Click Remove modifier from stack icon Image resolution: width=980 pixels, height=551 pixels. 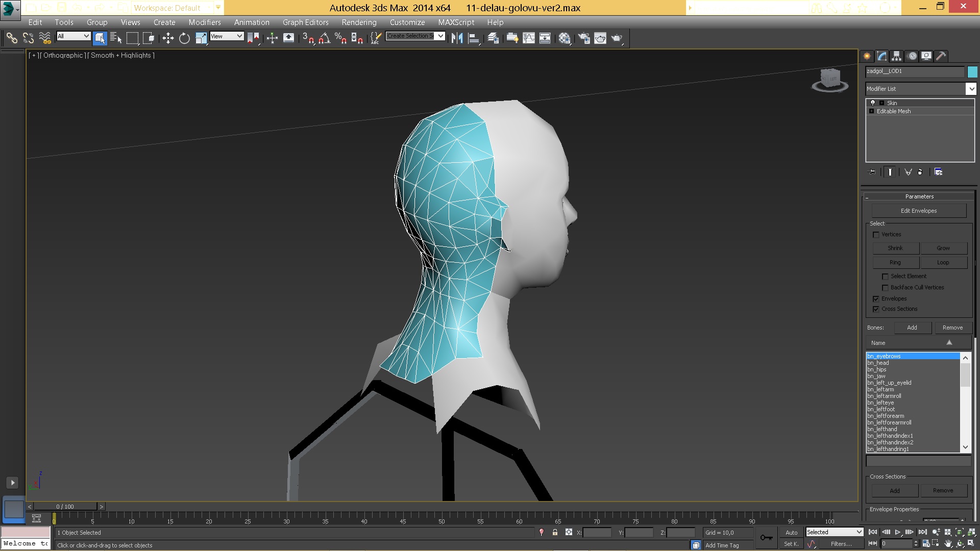click(x=920, y=172)
